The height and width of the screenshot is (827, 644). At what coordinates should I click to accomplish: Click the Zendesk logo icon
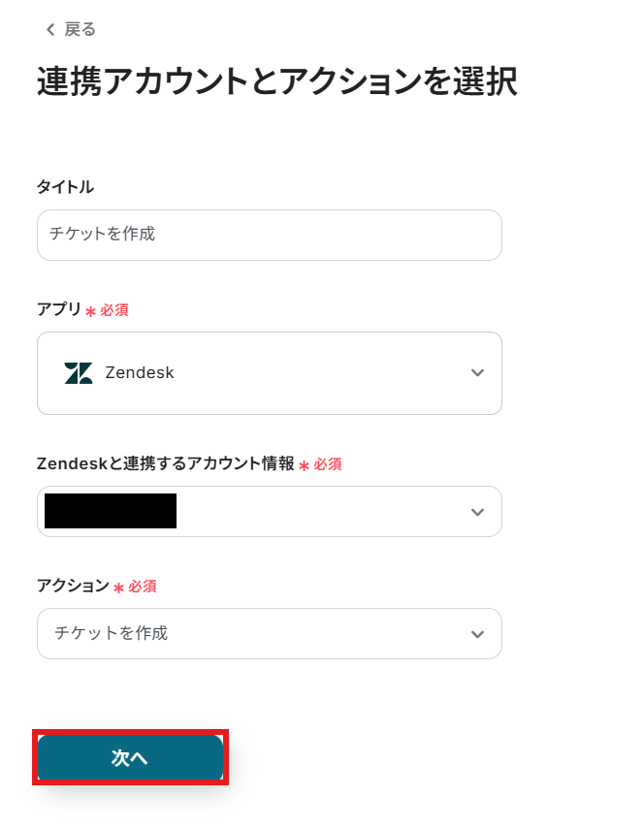79,373
